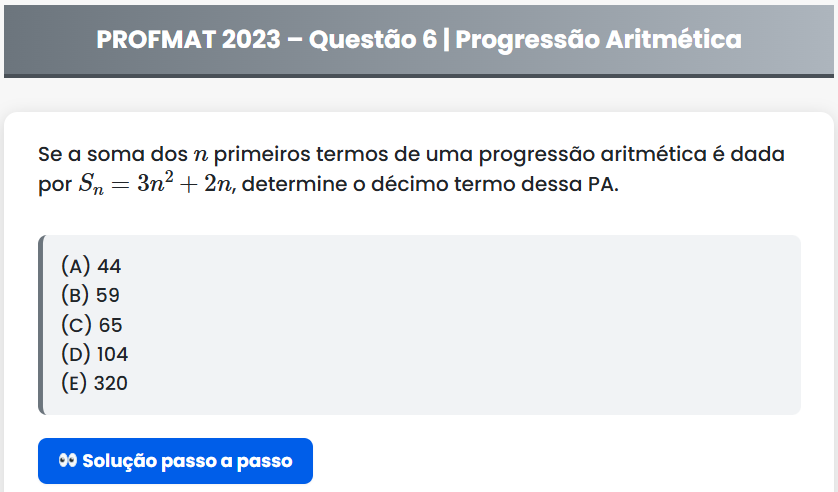838x492 pixels.
Task: Click the letter label (A) in the options
Action: click(x=76, y=266)
